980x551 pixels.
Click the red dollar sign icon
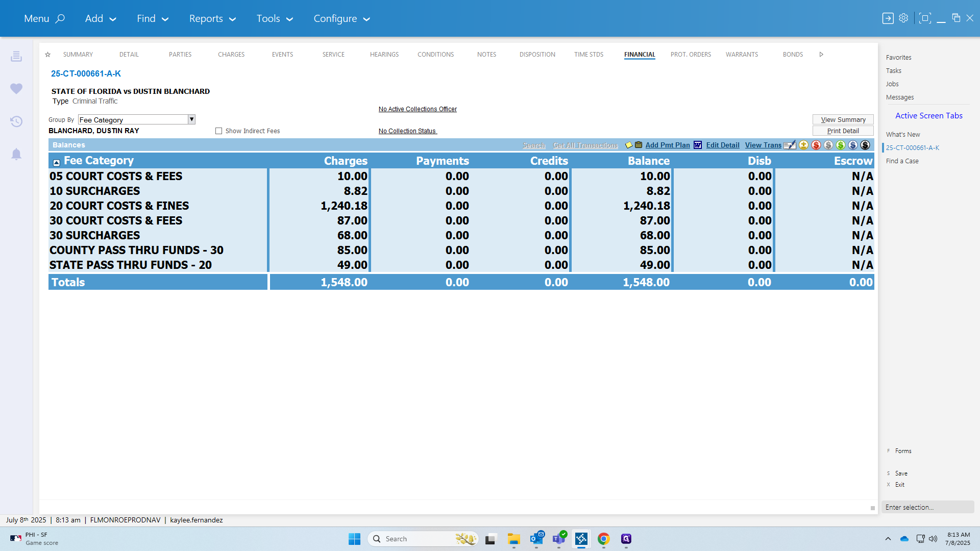(x=816, y=145)
